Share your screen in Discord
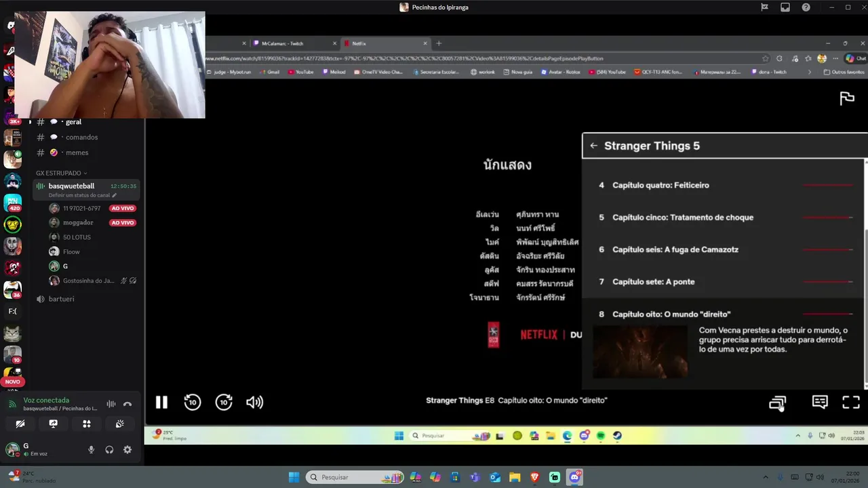The height and width of the screenshot is (488, 868). pos(54,424)
